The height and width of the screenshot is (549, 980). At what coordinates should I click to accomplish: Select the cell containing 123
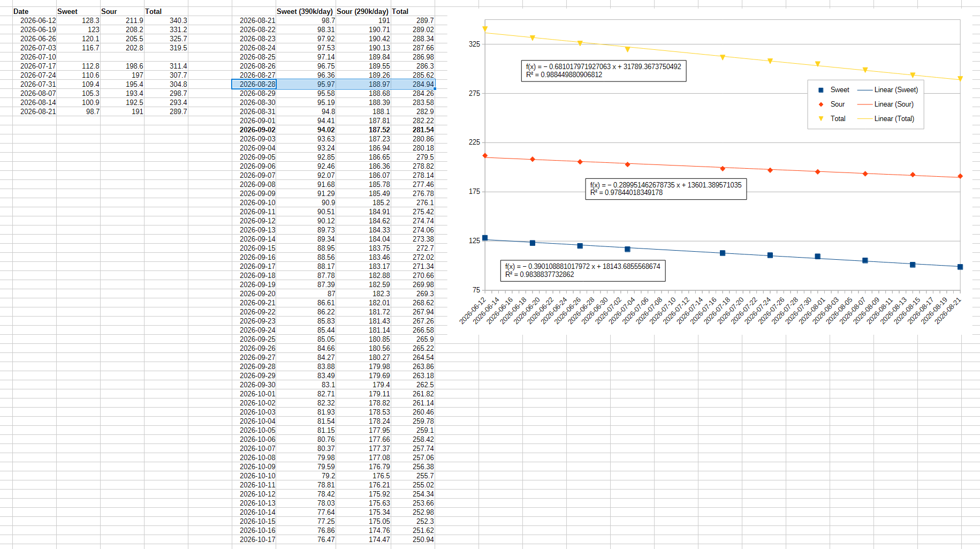pos(78,29)
